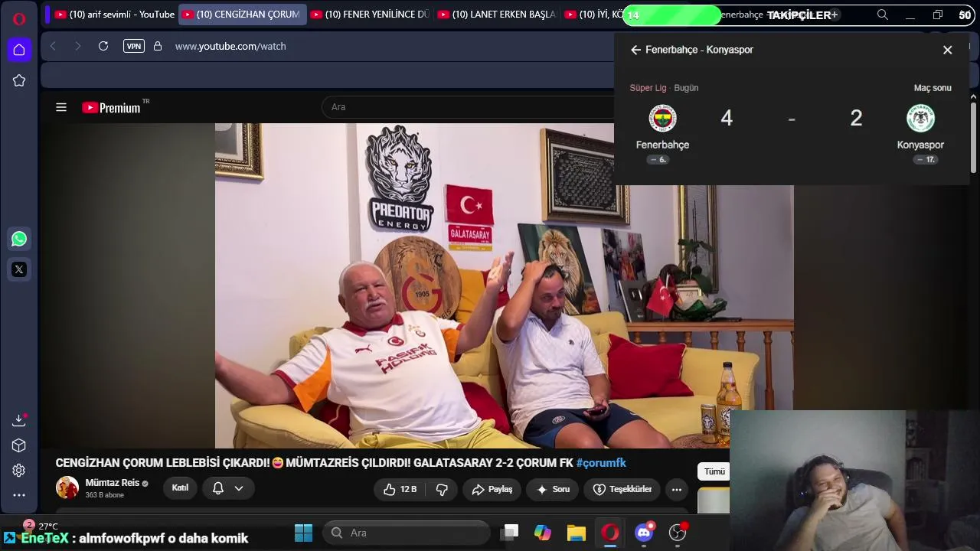Open the Mümtaz Reis channel avatar
980x551 pixels.
(x=67, y=488)
